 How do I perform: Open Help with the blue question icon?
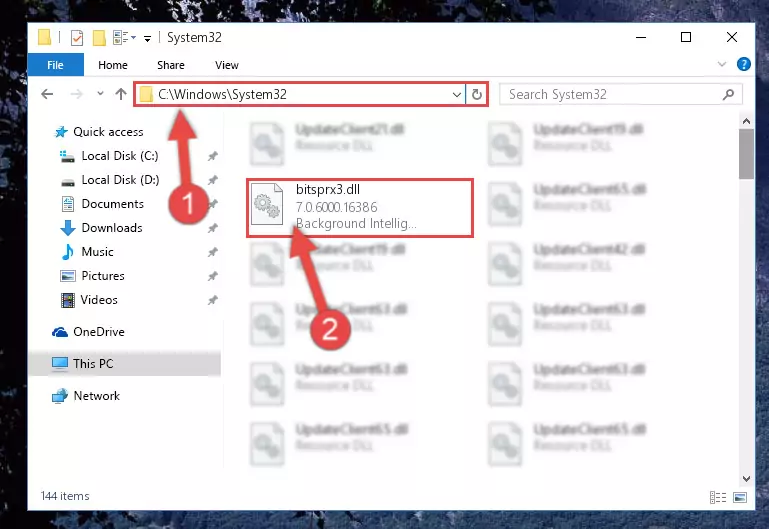point(743,64)
